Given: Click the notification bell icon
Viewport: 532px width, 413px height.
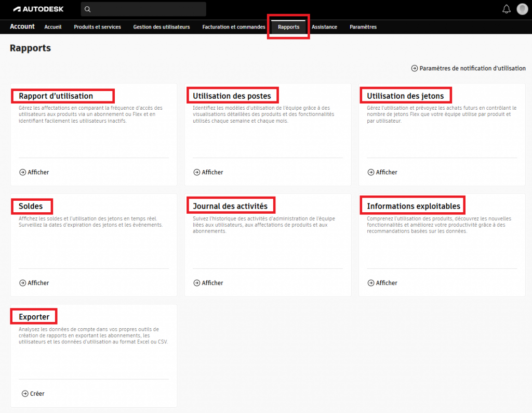Looking at the screenshot, I should click(507, 9).
